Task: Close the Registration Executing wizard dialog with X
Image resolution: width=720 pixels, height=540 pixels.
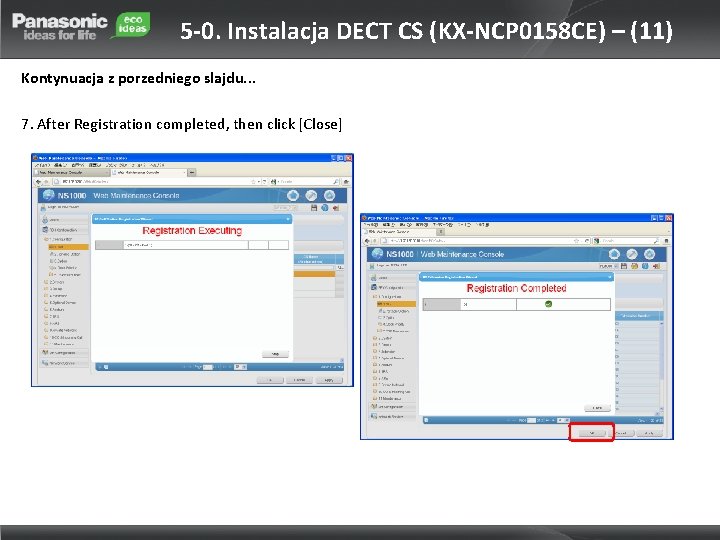Action: [x=288, y=219]
